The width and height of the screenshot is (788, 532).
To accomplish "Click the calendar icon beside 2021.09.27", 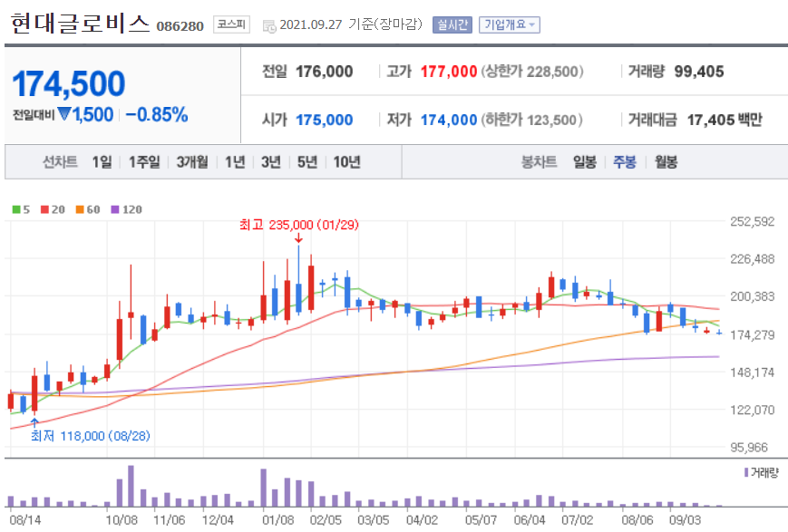I will tap(269, 25).
